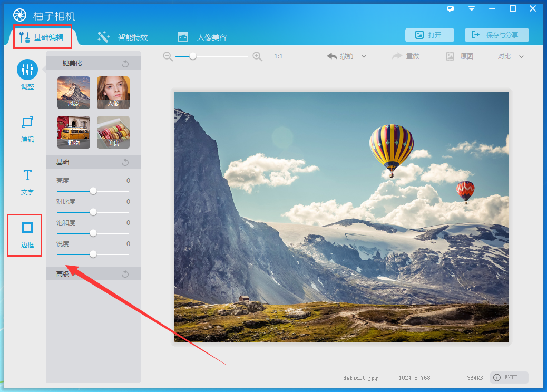547x392 pixels.
Task: Apply the 静物 still life preset
Action: coord(74,132)
